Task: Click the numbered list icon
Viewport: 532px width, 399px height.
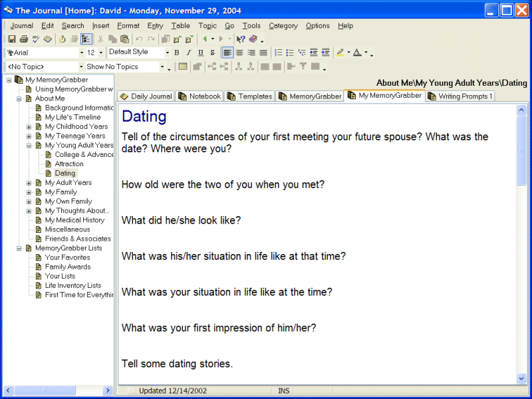Action: point(279,53)
